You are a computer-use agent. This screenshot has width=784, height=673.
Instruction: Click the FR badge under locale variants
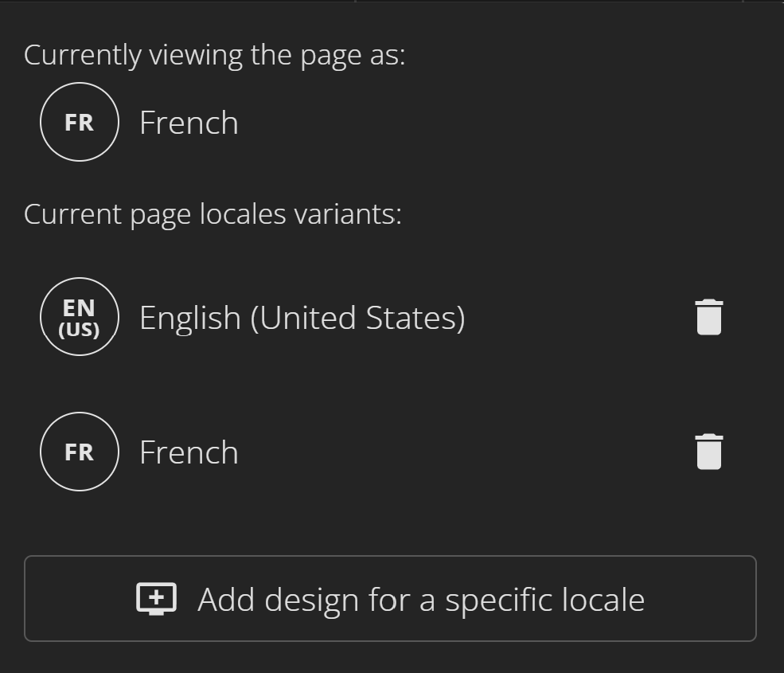tap(80, 452)
